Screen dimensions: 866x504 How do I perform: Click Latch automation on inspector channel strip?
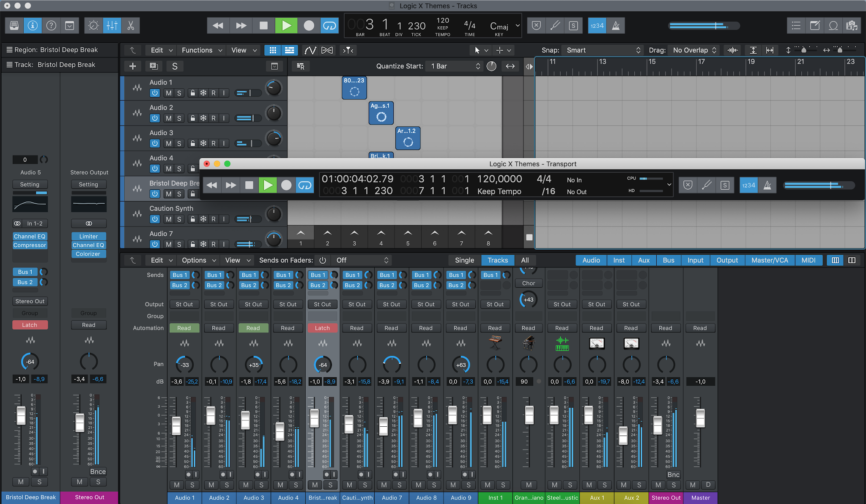[30, 325]
